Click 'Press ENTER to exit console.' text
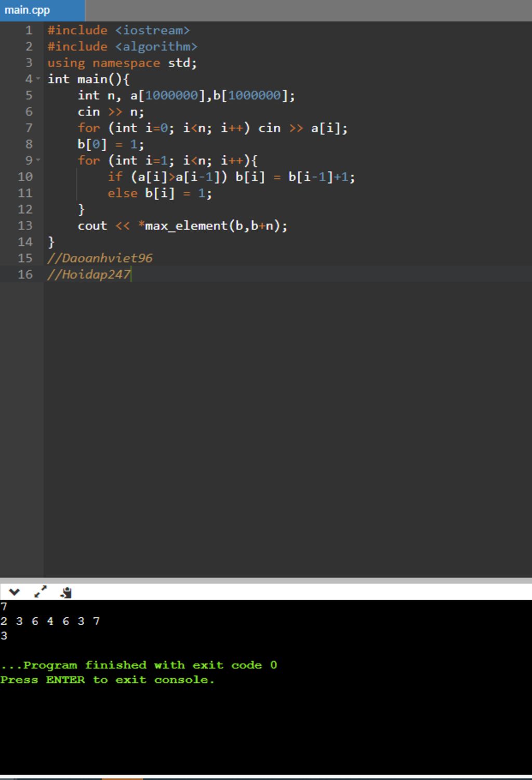532x780 pixels. point(107,680)
